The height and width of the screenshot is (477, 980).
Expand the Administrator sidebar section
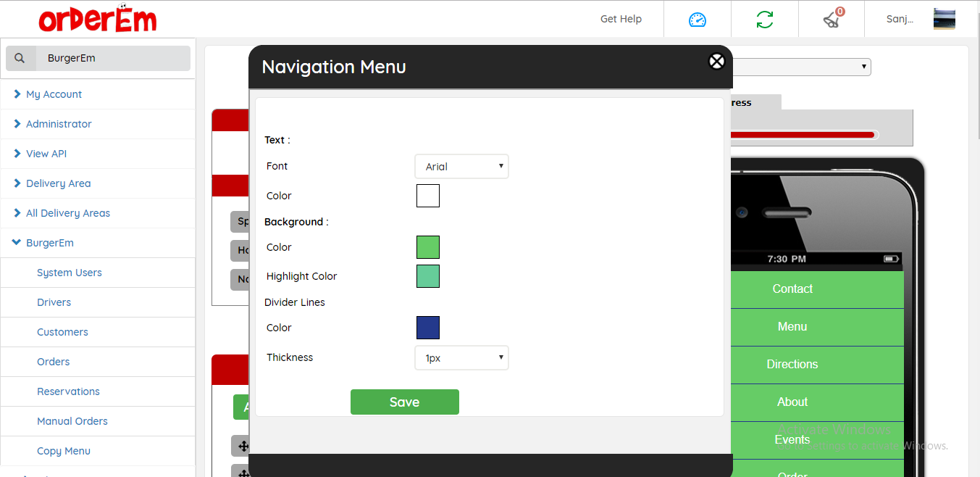pyautogui.click(x=59, y=124)
